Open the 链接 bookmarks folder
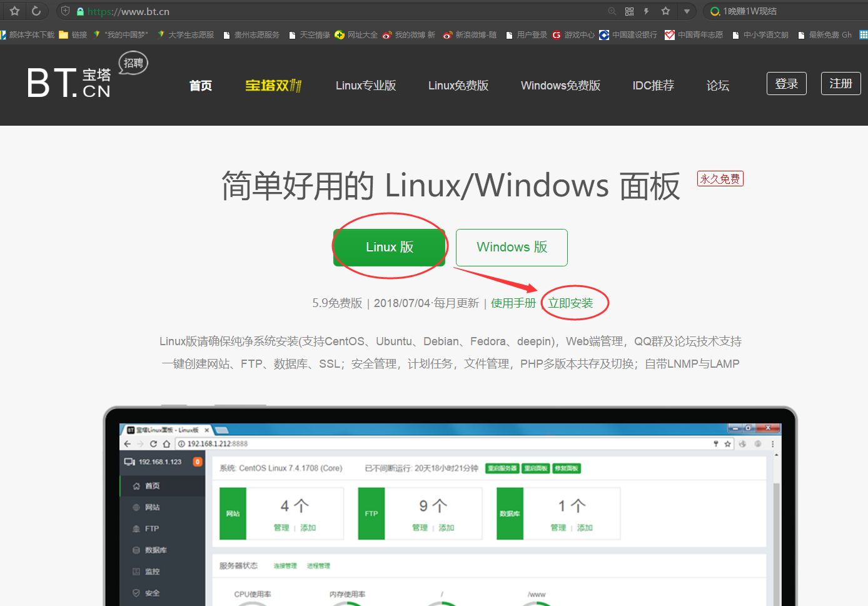The image size is (868, 606). (73, 35)
